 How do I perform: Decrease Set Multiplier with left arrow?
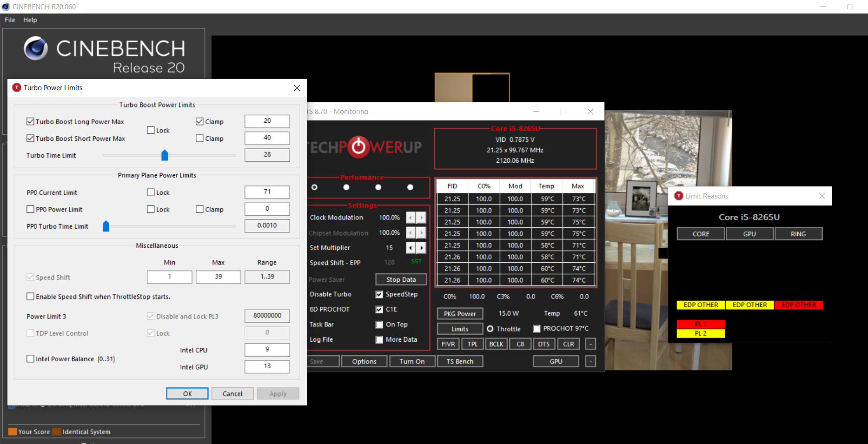coord(411,248)
